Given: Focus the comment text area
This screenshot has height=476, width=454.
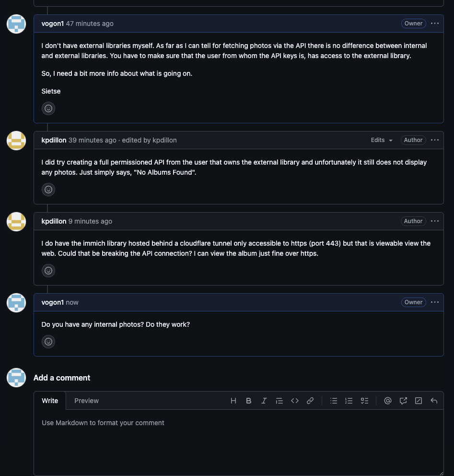Looking at the screenshot, I should click(x=238, y=441).
